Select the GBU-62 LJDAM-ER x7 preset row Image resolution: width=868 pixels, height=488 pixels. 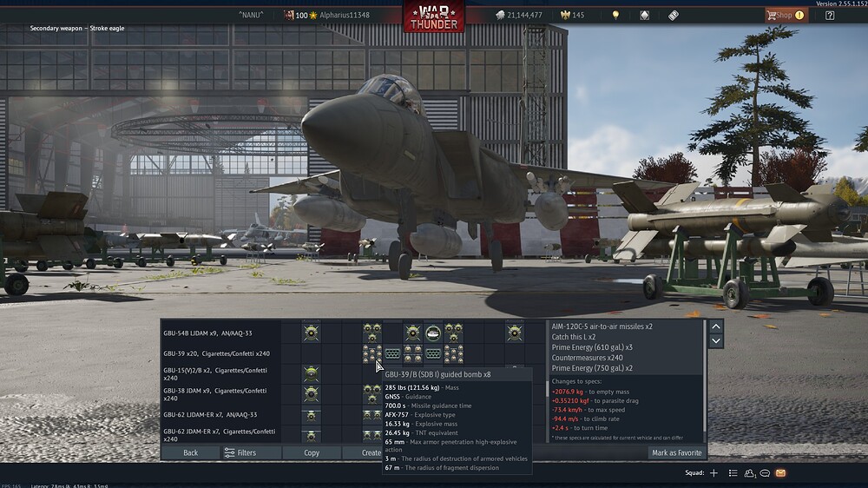[x=221, y=414]
